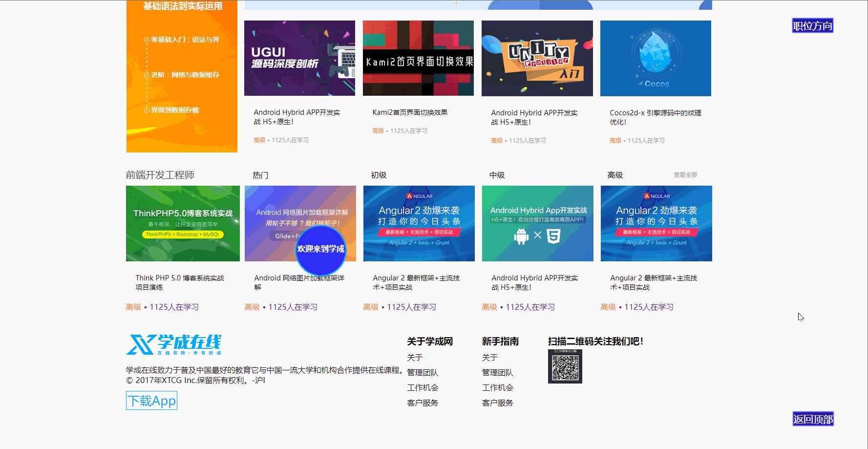Click the ThinkPHP5.0 博客系统实战 thumbnail

point(183,223)
